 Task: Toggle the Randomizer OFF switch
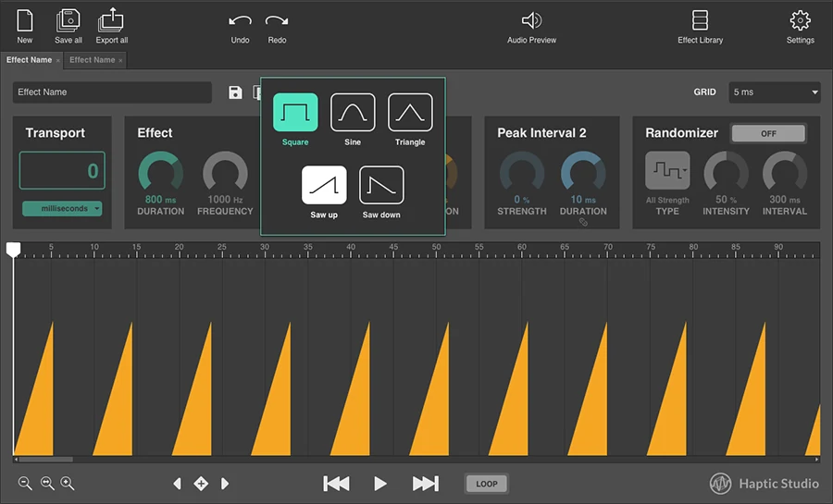[x=768, y=134]
